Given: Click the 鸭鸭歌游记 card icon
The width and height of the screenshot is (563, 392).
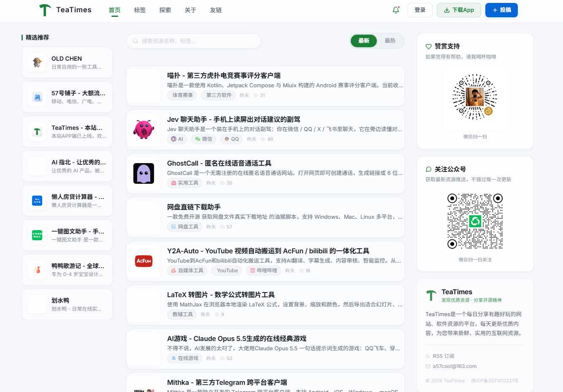Looking at the screenshot, I should (x=37, y=270).
